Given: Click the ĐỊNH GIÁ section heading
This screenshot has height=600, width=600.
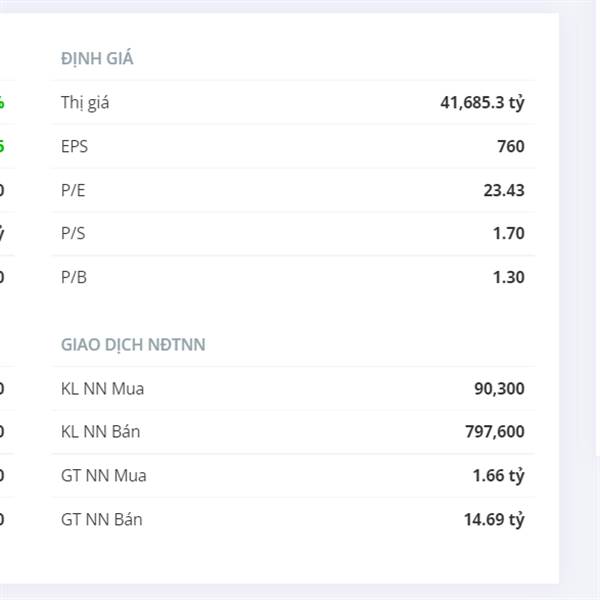Looking at the screenshot, I should [x=97, y=59].
